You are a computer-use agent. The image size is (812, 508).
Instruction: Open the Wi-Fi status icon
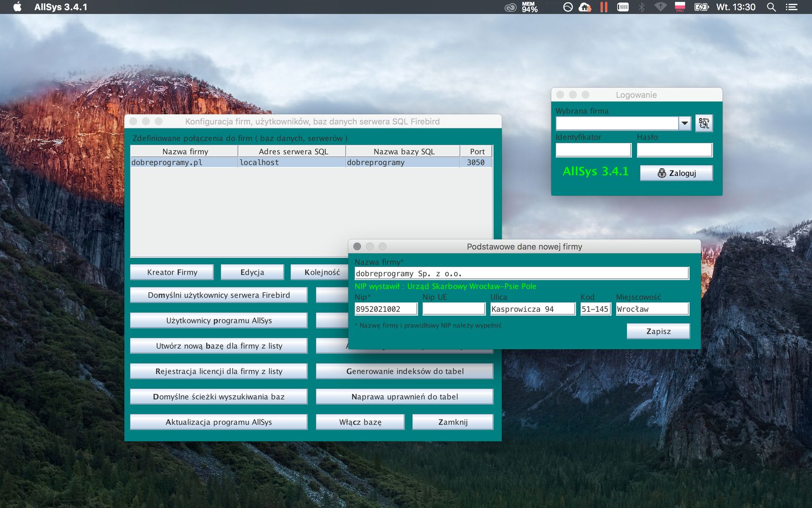[660, 7]
